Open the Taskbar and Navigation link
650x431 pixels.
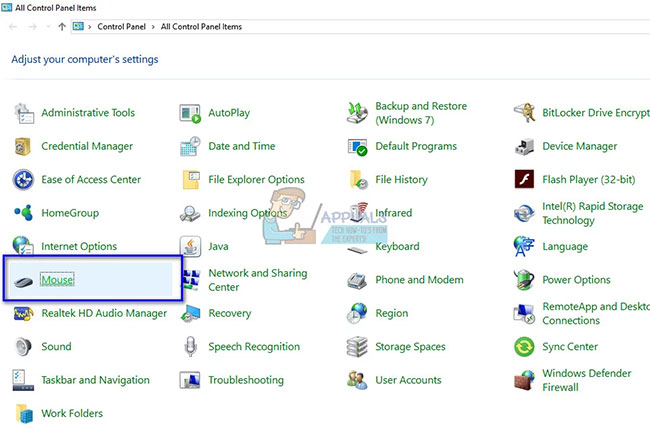tap(95, 380)
